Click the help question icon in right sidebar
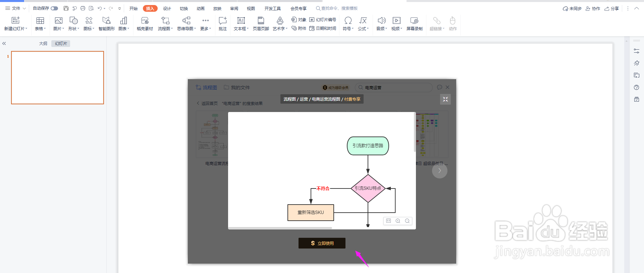Image resolution: width=644 pixels, height=273 pixels. click(x=636, y=87)
